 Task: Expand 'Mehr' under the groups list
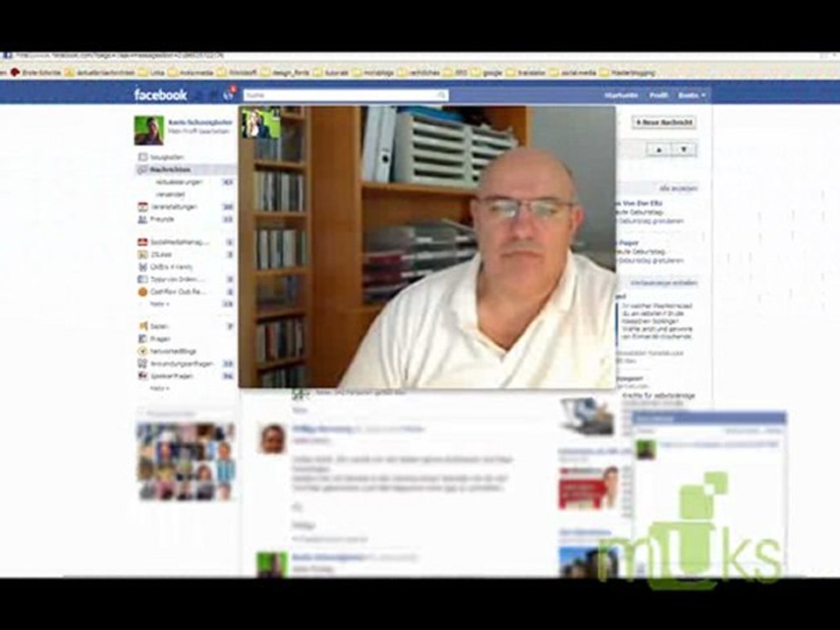159,304
